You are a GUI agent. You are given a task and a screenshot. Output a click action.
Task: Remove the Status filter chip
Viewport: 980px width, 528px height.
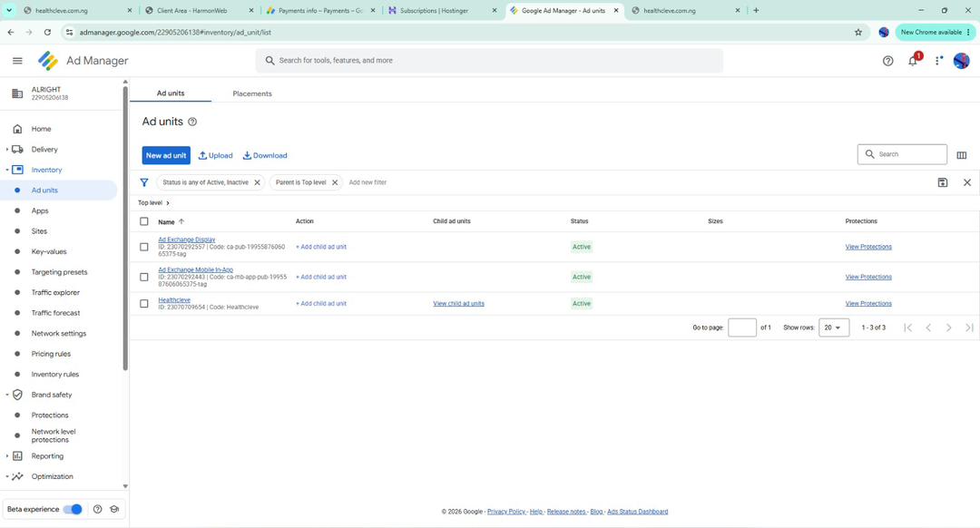tap(257, 182)
